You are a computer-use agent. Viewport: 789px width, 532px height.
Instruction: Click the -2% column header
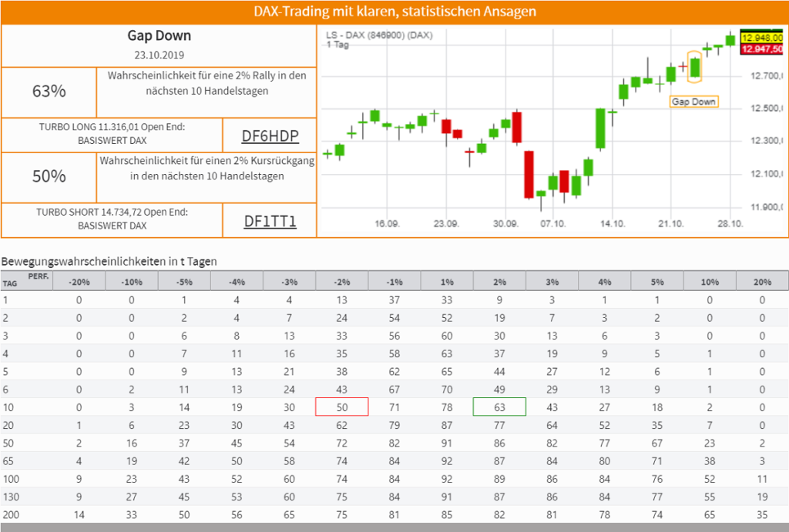coord(341,282)
